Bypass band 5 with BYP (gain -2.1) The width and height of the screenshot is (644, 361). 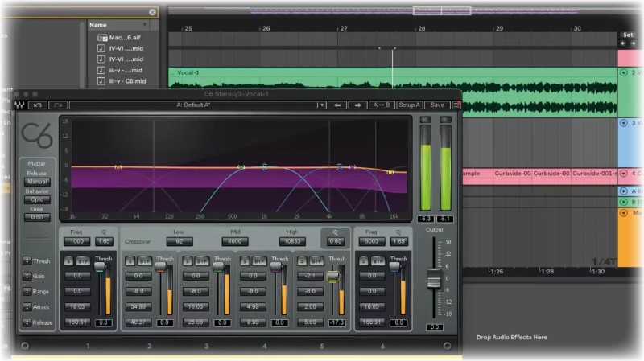click(316, 261)
